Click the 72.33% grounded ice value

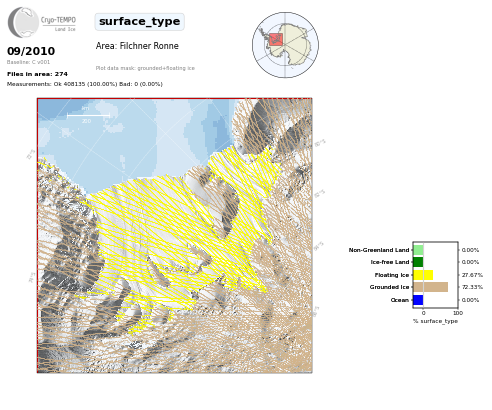(472, 287)
